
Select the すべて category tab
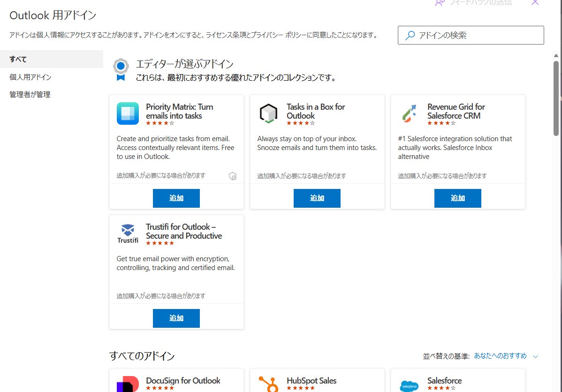click(52, 59)
